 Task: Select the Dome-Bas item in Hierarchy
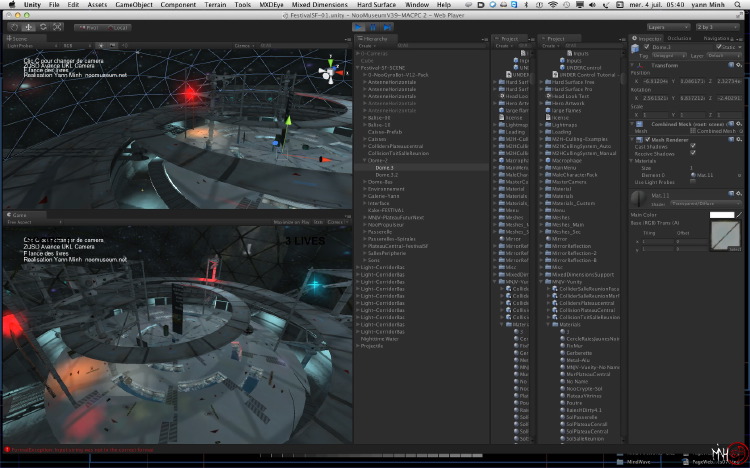coord(379,181)
